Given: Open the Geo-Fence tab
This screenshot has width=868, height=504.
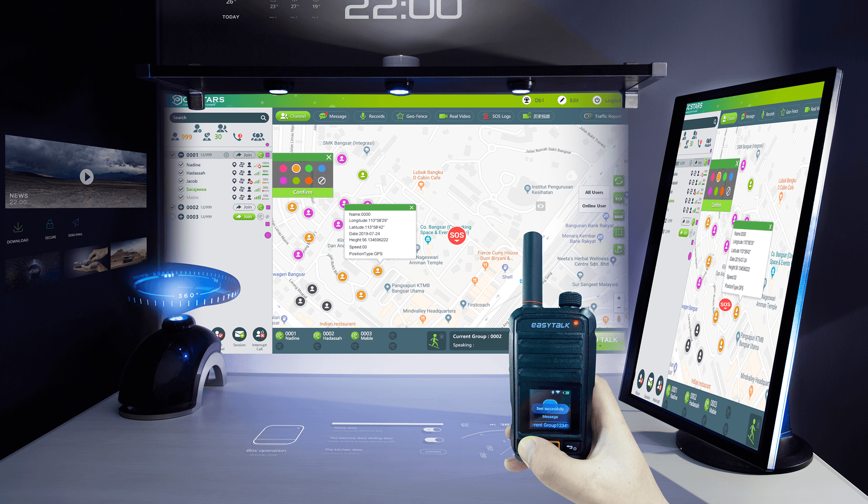Looking at the screenshot, I should pos(416,118).
